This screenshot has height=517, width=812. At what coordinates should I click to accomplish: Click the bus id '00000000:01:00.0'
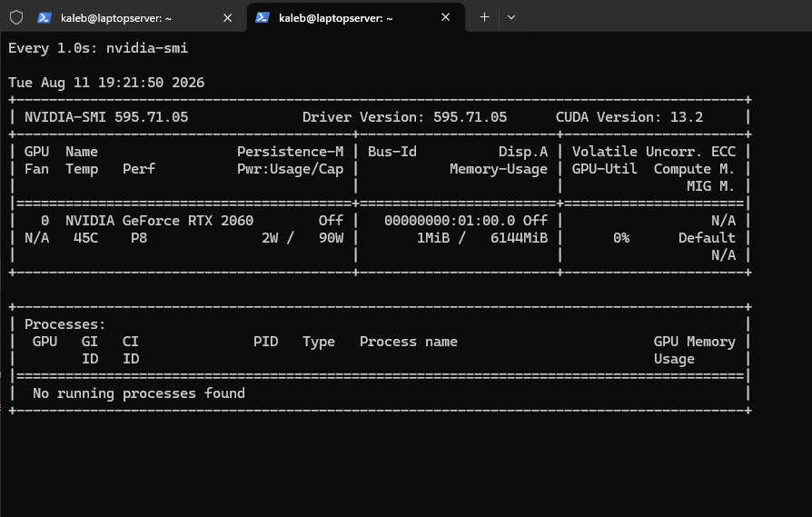point(450,221)
